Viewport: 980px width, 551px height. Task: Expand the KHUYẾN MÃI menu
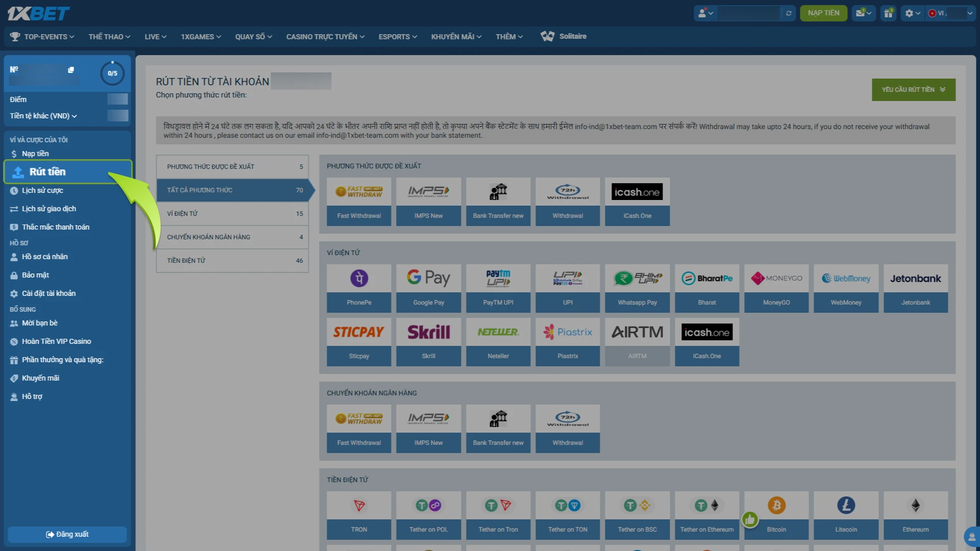point(456,37)
